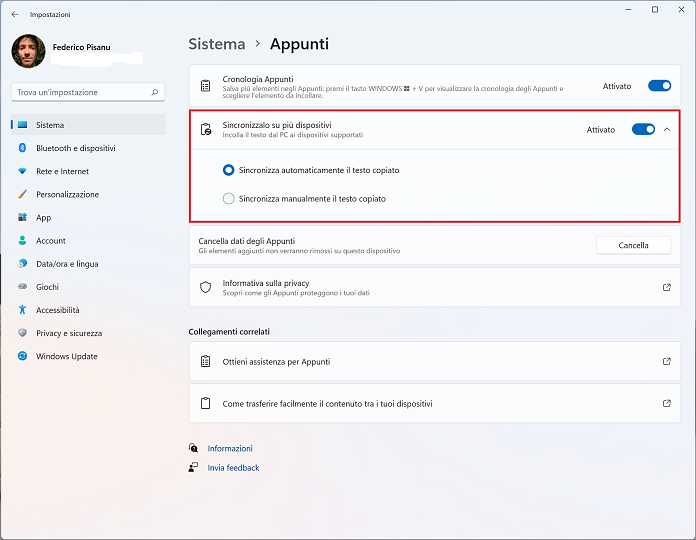Viewport: 696px width, 540px height.
Task: Click the Windows Update sidebar icon
Action: [22, 356]
